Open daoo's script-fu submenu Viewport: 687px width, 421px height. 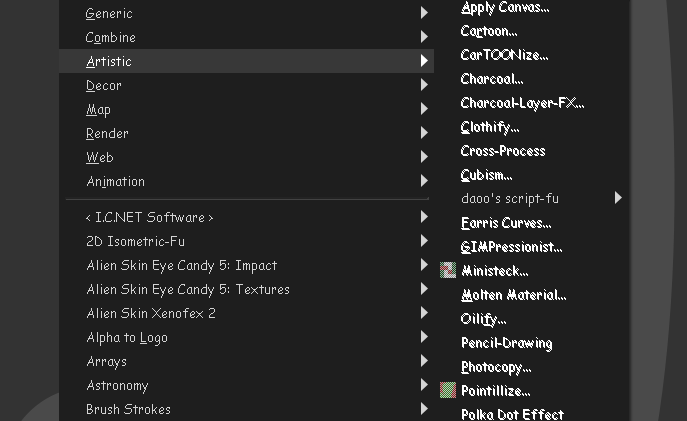(510, 199)
